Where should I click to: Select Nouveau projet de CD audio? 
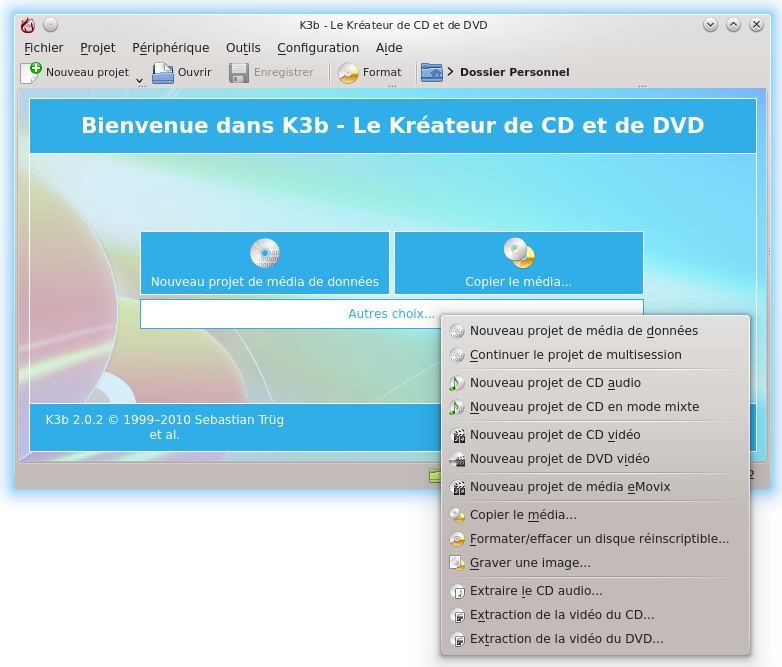coord(555,383)
